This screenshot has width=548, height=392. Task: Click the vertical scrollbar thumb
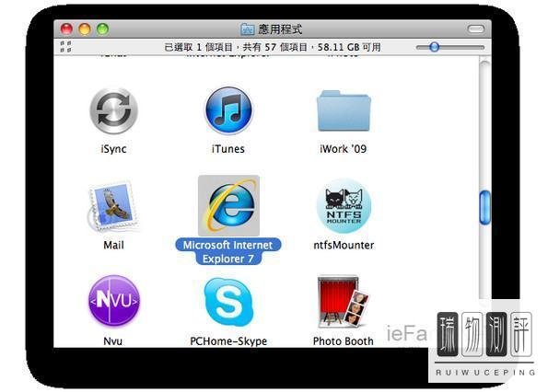tap(485, 207)
